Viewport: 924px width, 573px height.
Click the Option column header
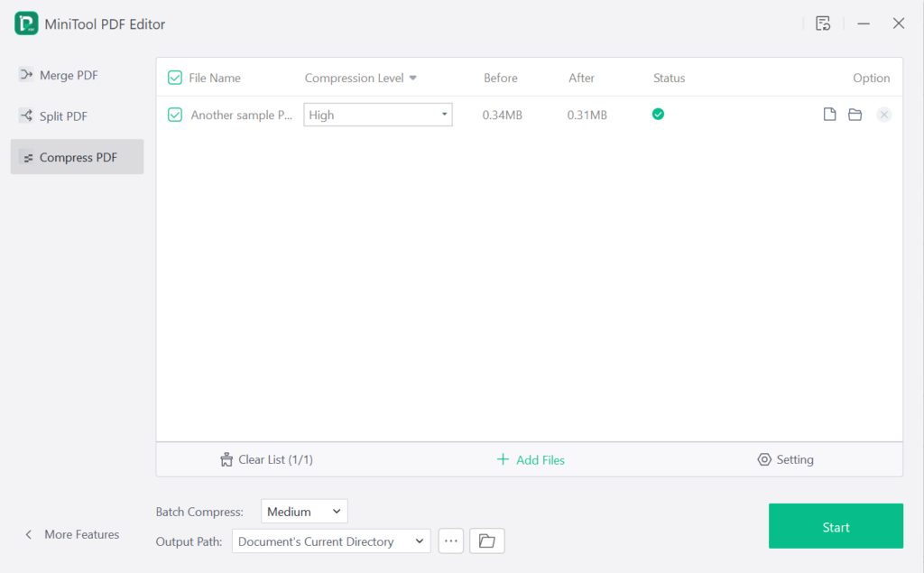click(872, 78)
